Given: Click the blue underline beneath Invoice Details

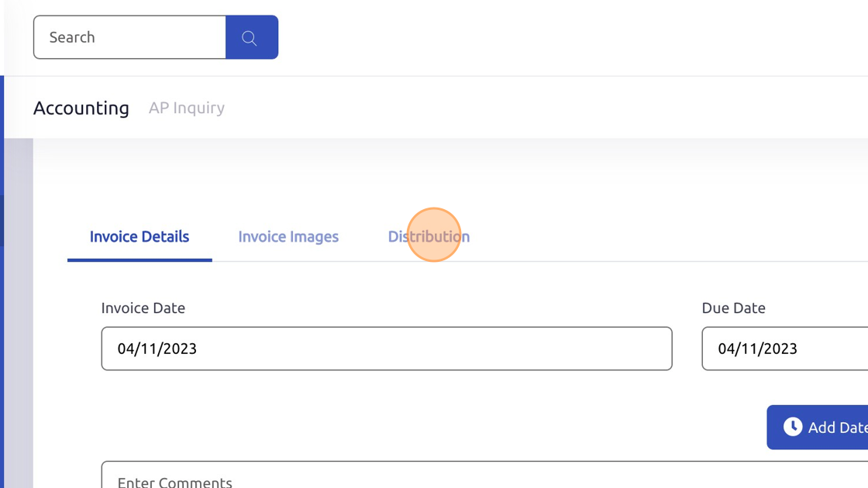Looking at the screenshot, I should click(139, 259).
